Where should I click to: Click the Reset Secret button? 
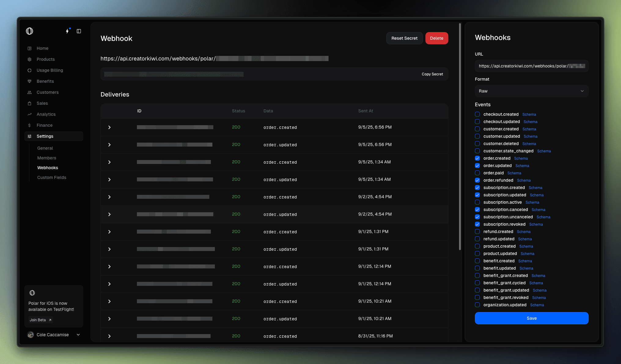point(404,38)
